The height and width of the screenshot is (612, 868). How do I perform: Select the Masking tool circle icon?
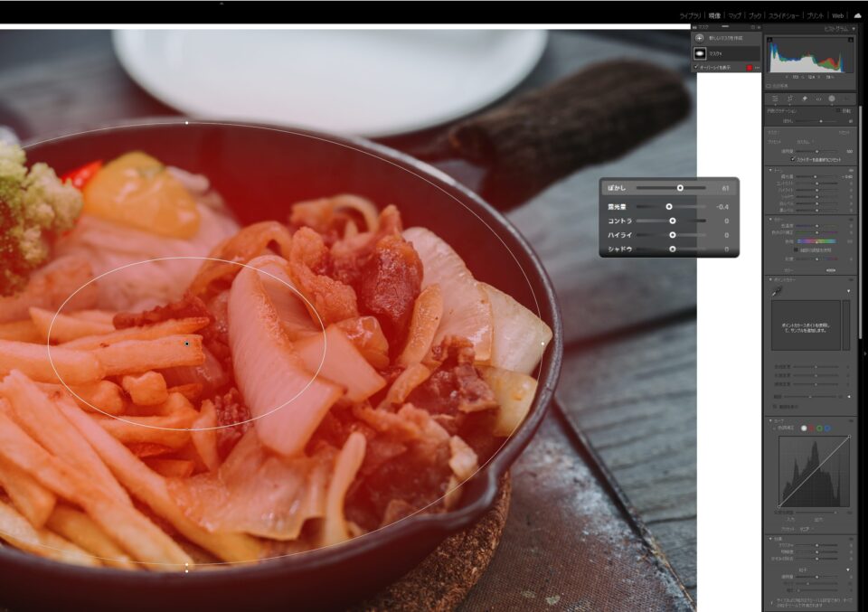coord(832,99)
